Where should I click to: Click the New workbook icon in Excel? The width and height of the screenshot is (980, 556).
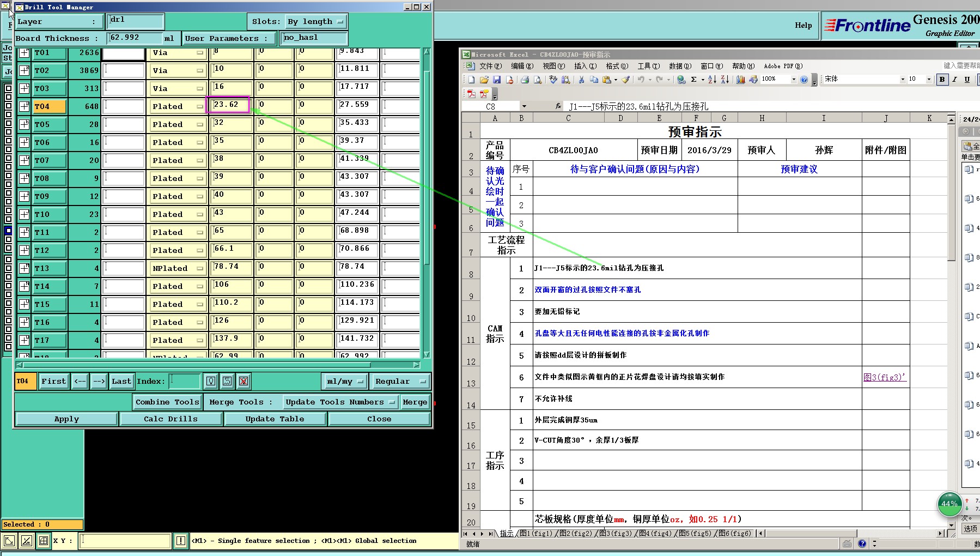(471, 80)
